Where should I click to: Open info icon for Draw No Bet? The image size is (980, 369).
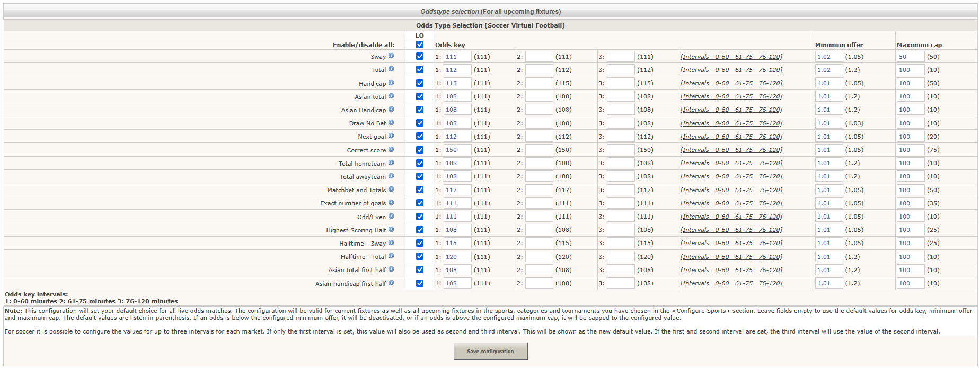click(391, 123)
